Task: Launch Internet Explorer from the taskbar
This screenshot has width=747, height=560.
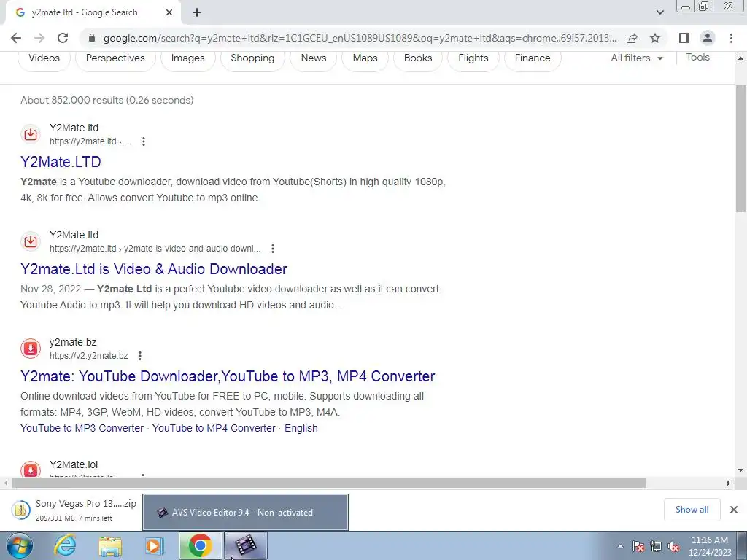Action: (x=65, y=545)
